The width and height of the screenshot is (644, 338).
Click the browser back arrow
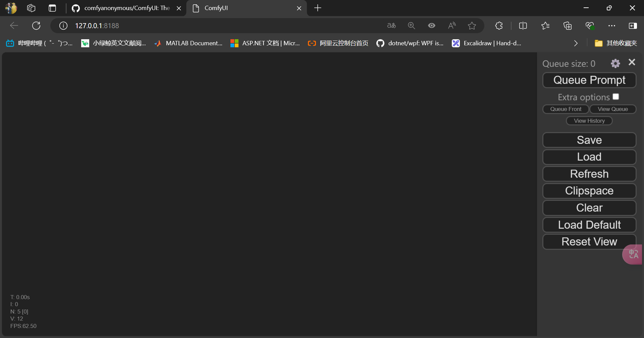[x=14, y=25]
